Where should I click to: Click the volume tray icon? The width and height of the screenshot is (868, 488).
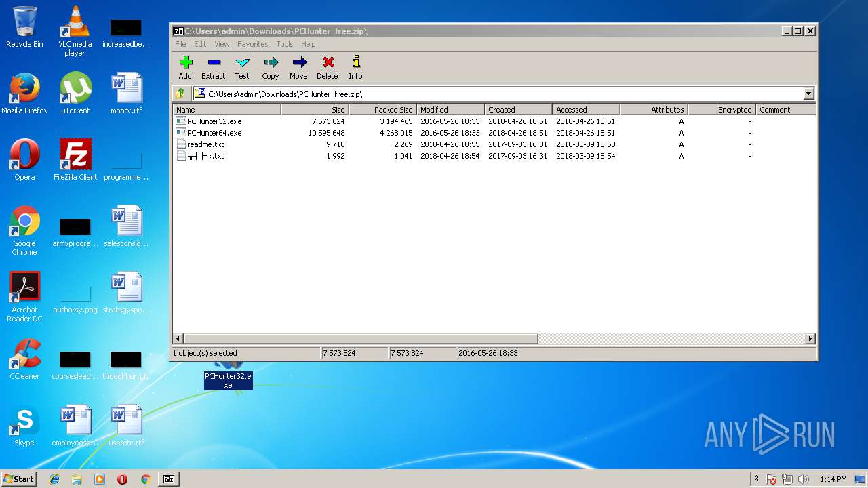tap(804, 479)
